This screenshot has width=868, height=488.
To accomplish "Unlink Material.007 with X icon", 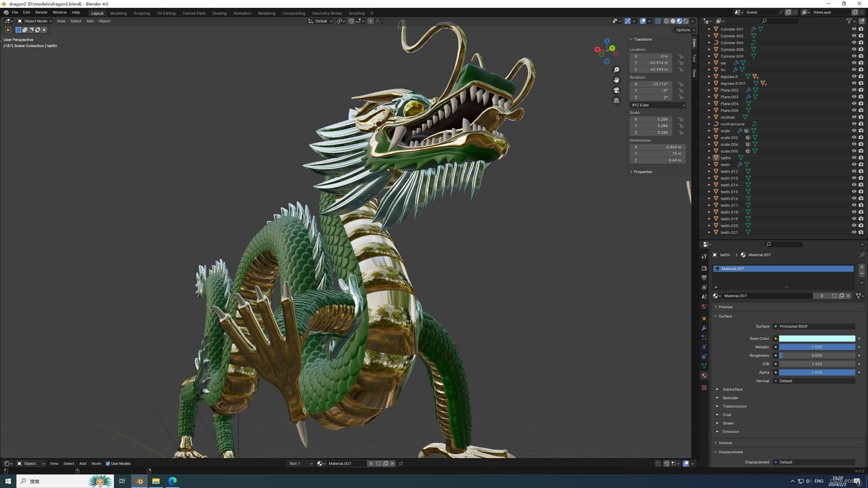I will point(848,296).
